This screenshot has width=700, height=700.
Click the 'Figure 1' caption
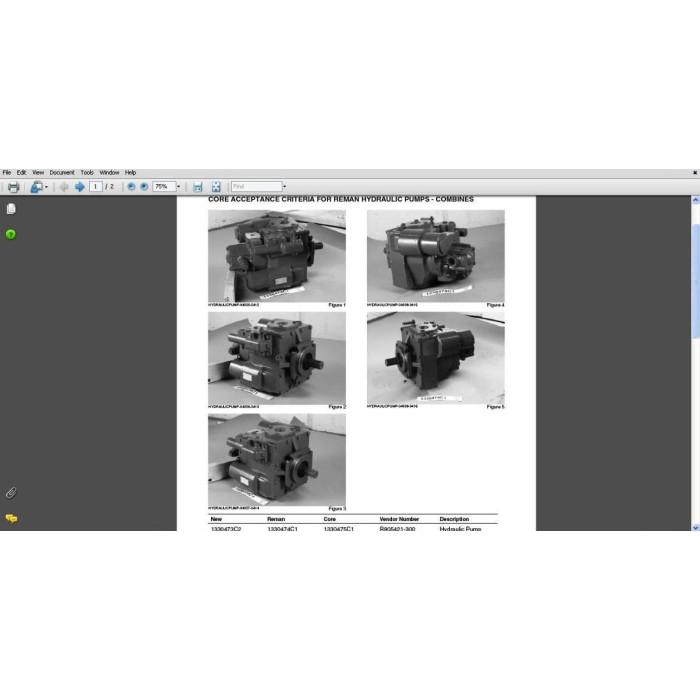[337, 305]
